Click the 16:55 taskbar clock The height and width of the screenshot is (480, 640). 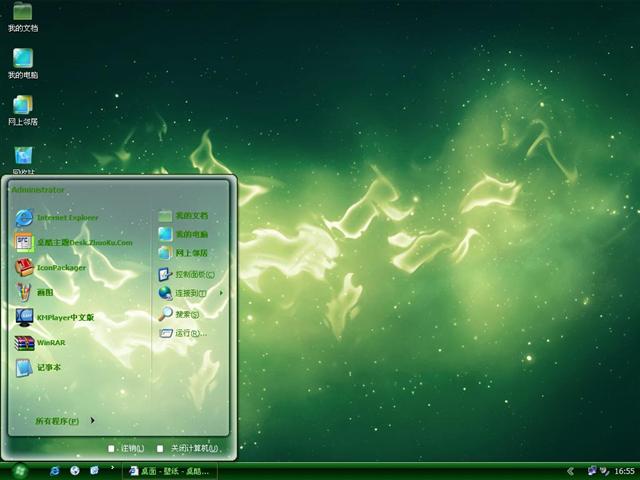click(x=624, y=471)
